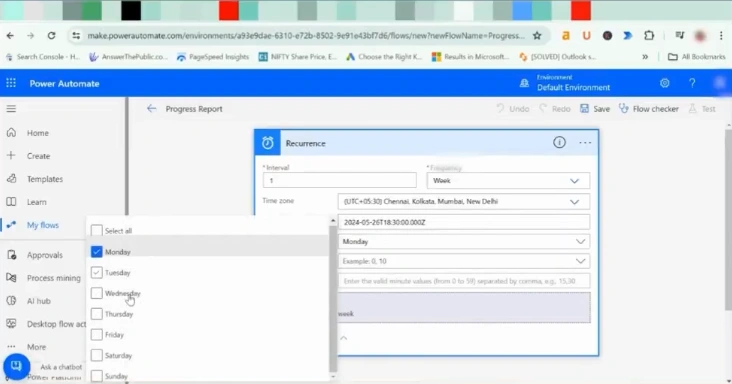This screenshot has width=732, height=384.
Task: Open the Flow checker
Action: click(x=649, y=109)
